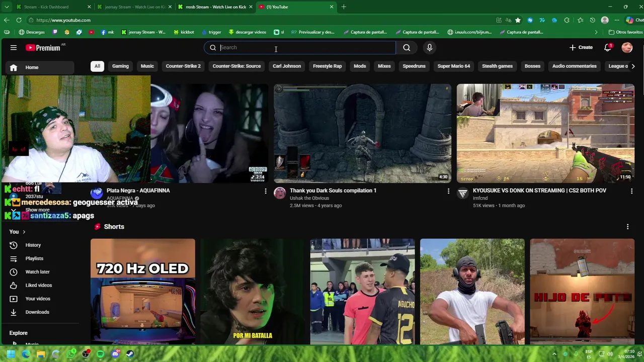Select the Gaming filter chip
The width and height of the screenshot is (644, 362).
point(120,66)
